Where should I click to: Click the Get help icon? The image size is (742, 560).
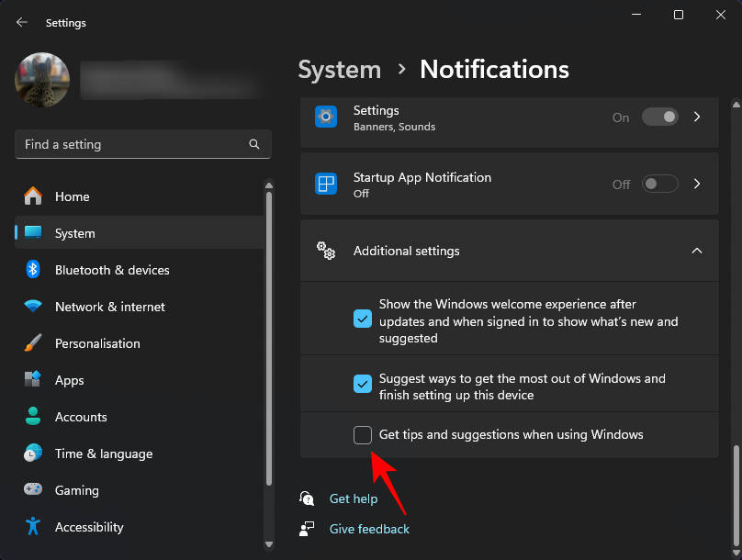(x=307, y=498)
